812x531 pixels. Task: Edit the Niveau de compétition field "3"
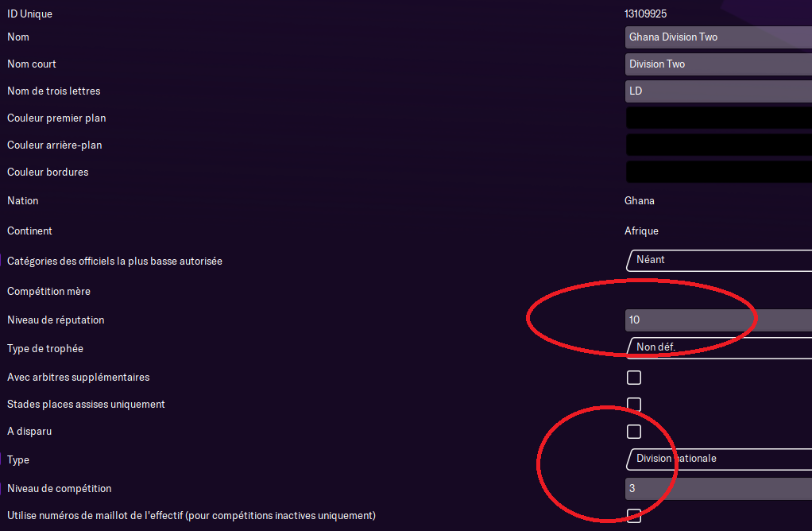[718, 489]
